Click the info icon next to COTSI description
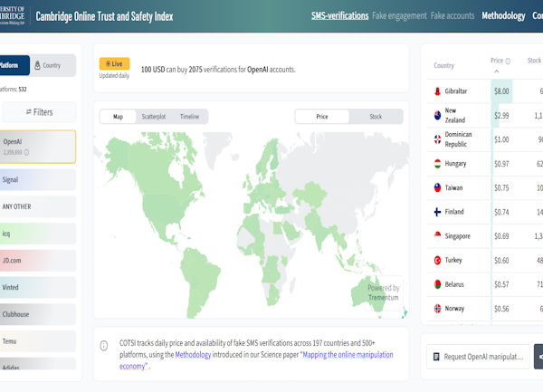The image size is (543, 392). (109, 344)
